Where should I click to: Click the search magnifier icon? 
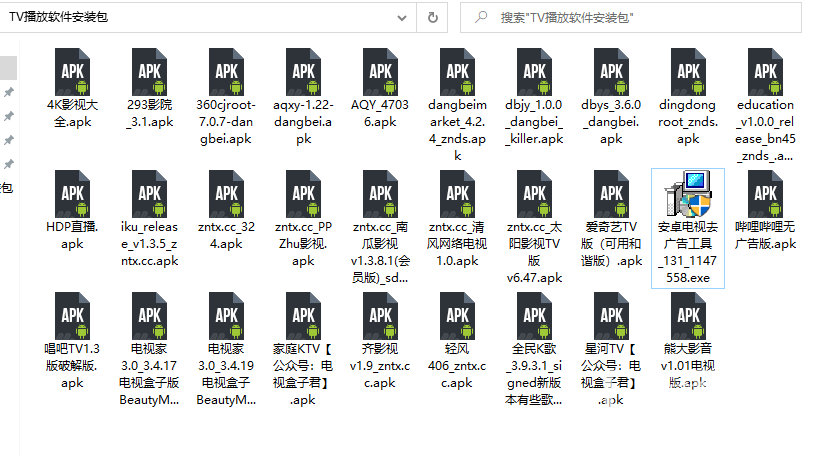(x=481, y=17)
